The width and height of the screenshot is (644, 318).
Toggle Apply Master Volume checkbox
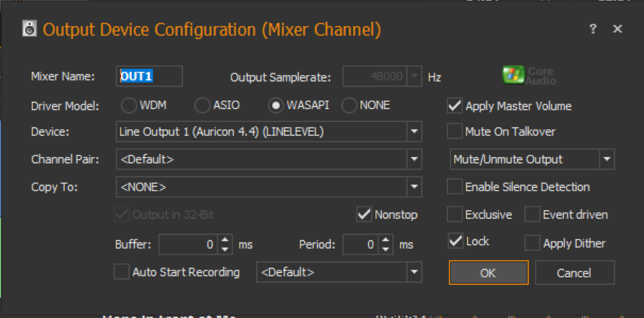pyautogui.click(x=454, y=106)
